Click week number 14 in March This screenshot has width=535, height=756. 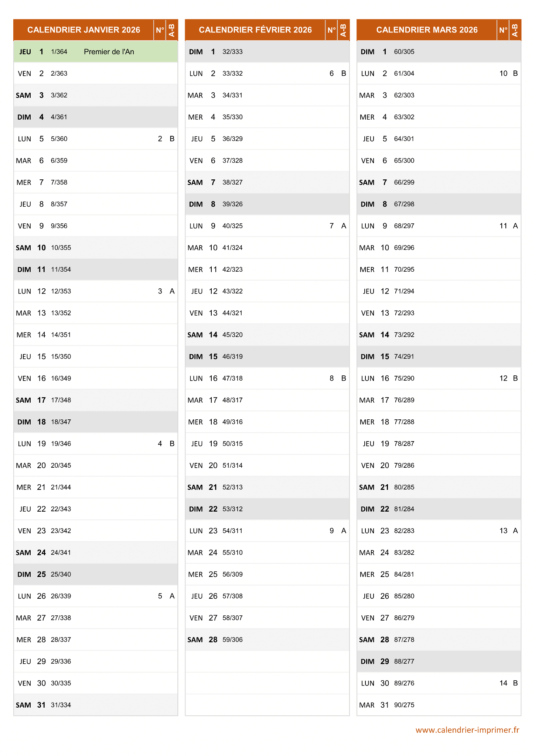[x=503, y=683]
